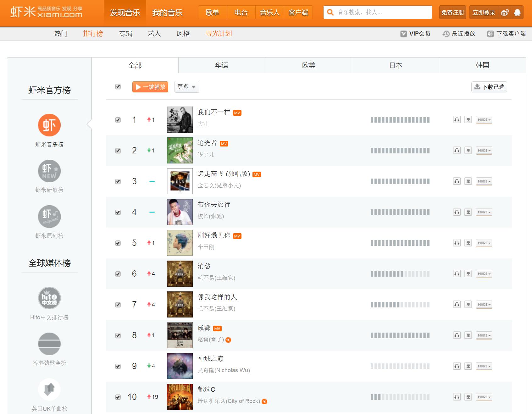Open the 虾米新歌榜 new songs chart icon
Screen dimensions: 532x414
point(49,171)
